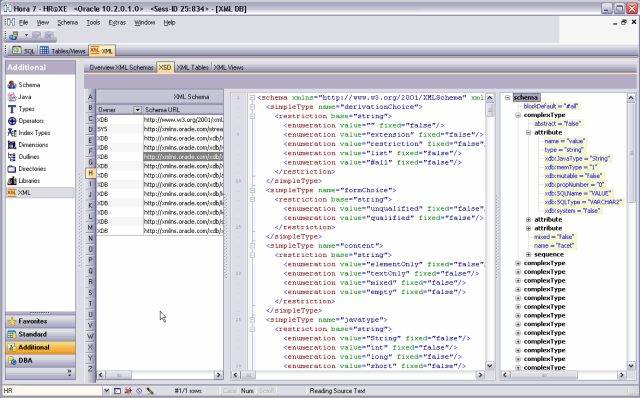This screenshot has height=398, width=640.
Task: Open the Window menu
Action: (144, 22)
